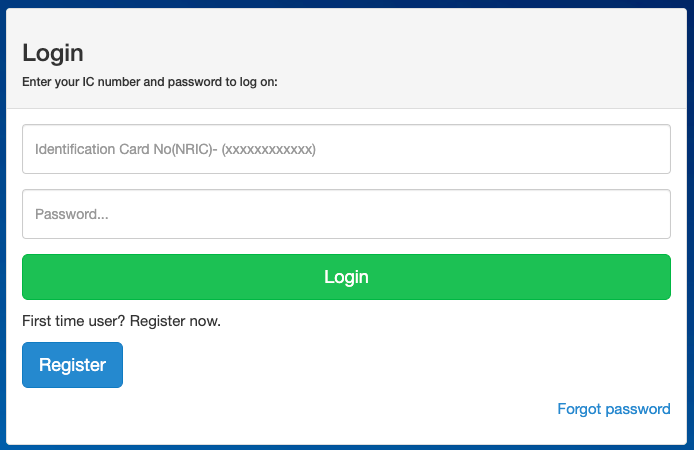Click the blue Register button
This screenshot has height=450, width=694.
[x=72, y=365]
